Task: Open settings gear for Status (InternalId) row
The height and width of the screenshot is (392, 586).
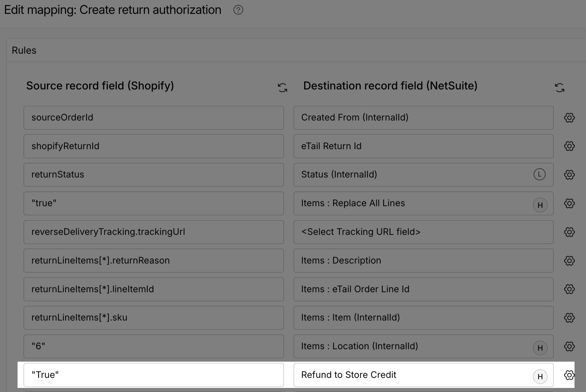Action: coord(569,175)
